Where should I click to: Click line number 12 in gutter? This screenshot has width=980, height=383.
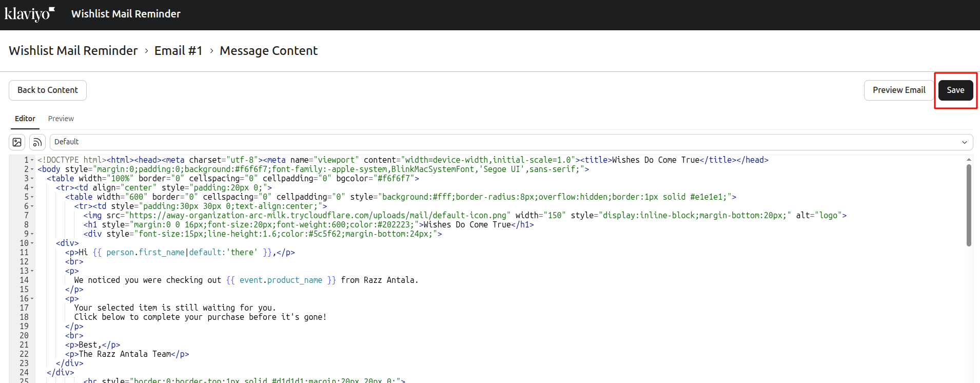24,262
